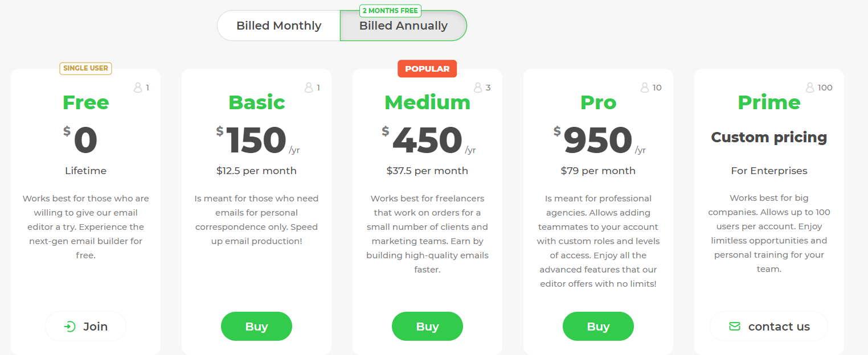Switch billing to Billed Monthly
Screen dimensions: 868x355
pos(279,26)
